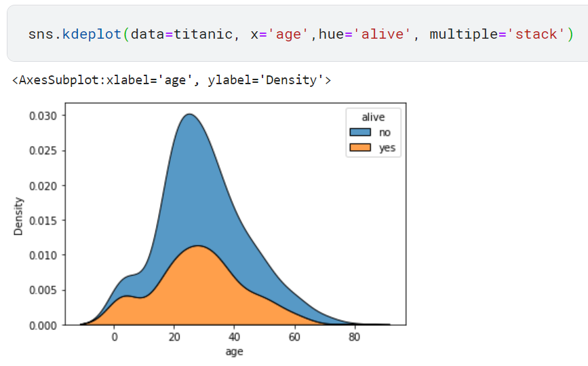
Task: Click the 0.015 y-axis tick label
Action: click(43, 221)
